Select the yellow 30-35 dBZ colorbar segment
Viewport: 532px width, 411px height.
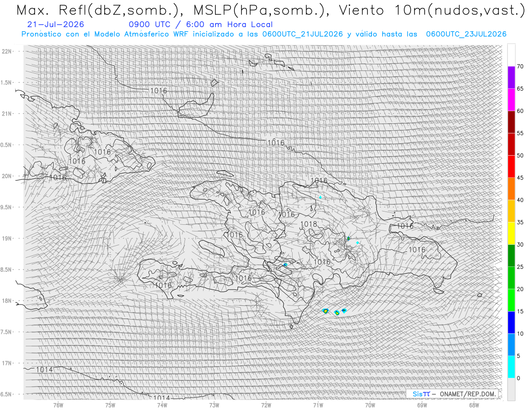tap(511, 233)
